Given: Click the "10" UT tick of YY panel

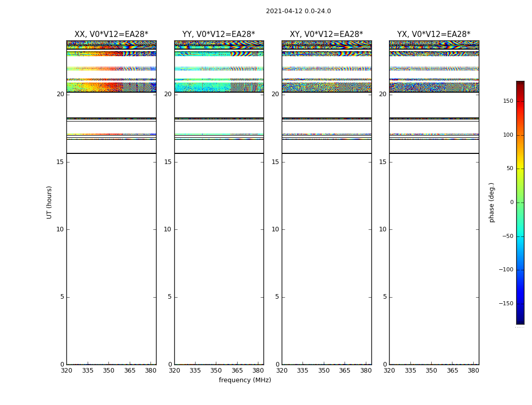Looking at the screenshot, I should [168, 229].
